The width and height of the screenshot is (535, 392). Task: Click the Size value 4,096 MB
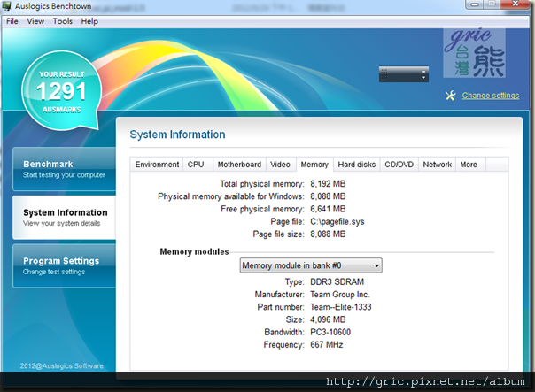click(328, 319)
